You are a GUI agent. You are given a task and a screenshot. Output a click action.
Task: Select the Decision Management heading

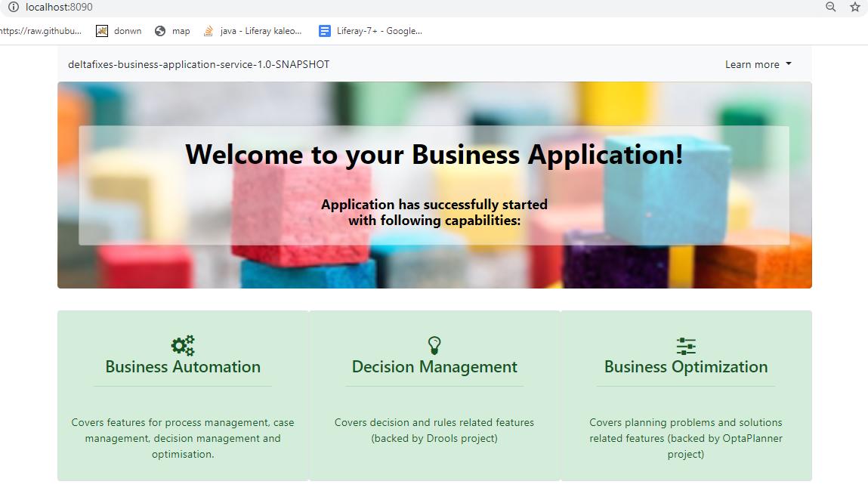coord(434,367)
